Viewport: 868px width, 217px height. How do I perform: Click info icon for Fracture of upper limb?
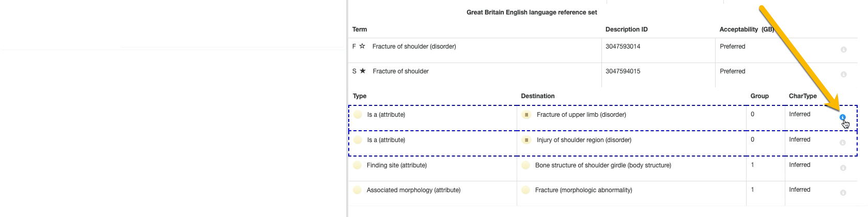(x=843, y=117)
